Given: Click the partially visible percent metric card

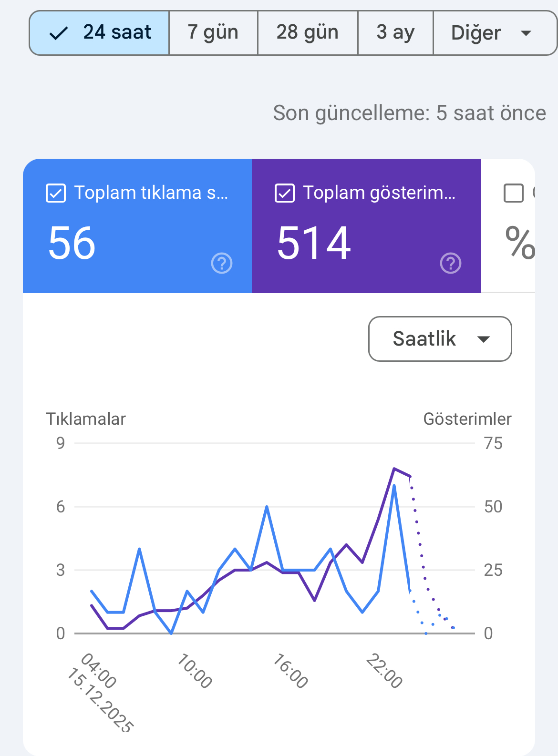Looking at the screenshot, I should pyautogui.click(x=508, y=226).
